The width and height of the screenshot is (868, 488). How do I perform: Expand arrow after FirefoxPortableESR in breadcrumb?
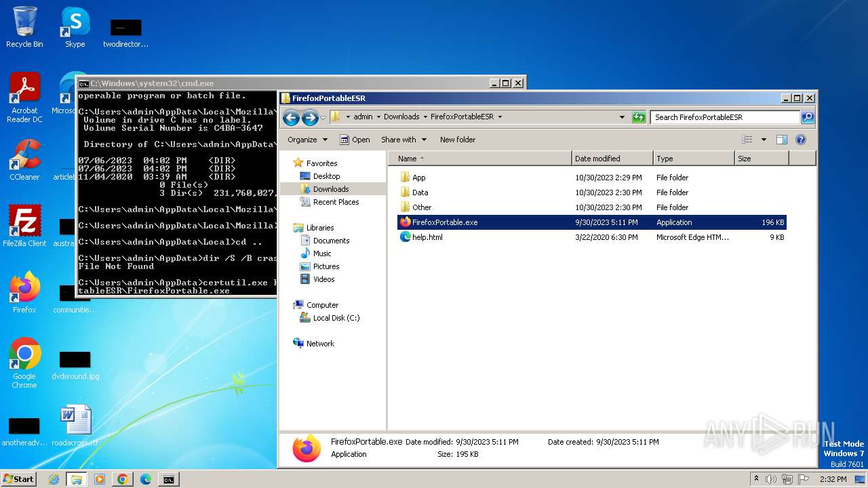500,117
